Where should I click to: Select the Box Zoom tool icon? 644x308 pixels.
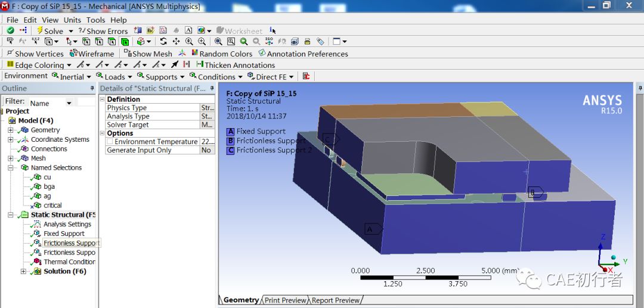point(202,42)
